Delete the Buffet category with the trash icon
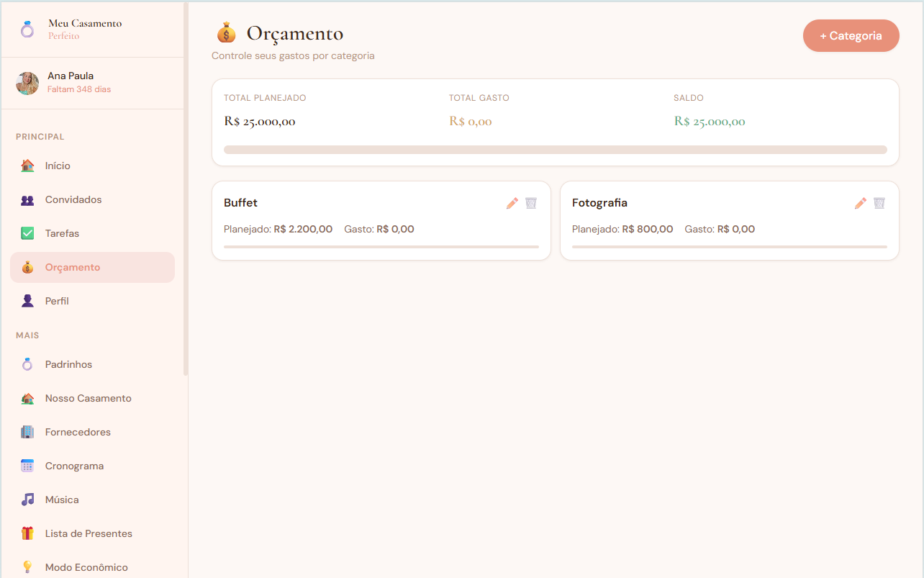The height and width of the screenshot is (578, 924). (531, 203)
